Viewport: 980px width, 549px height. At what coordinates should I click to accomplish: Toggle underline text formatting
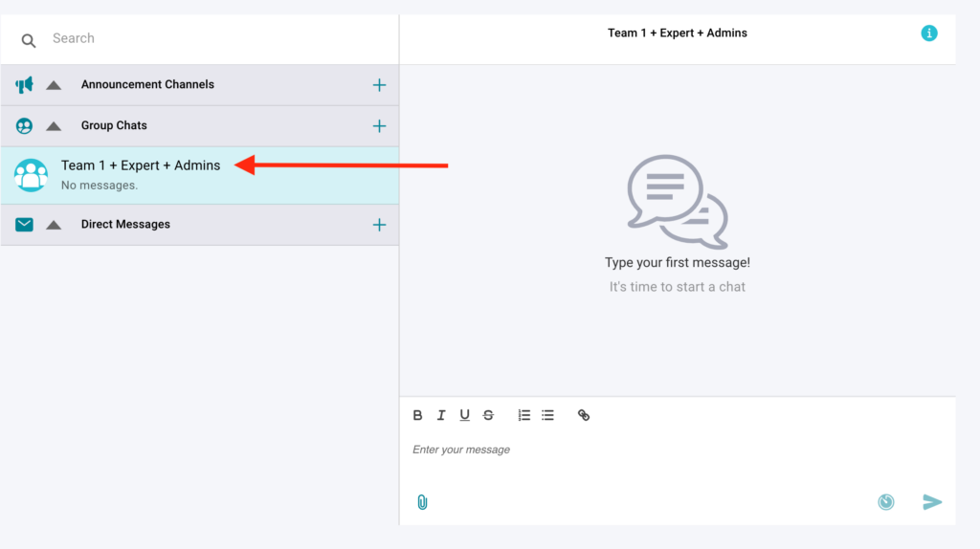464,415
